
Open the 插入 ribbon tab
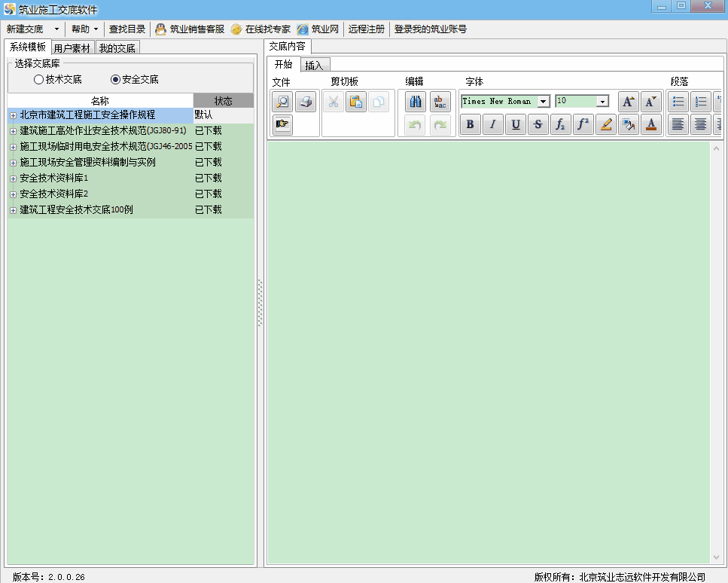pos(314,66)
